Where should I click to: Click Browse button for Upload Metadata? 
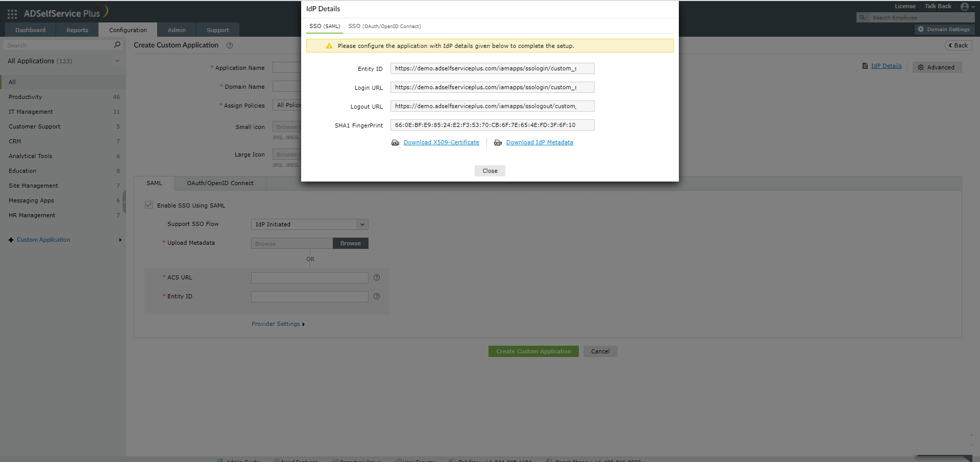pyautogui.click(x=351, y=243)
